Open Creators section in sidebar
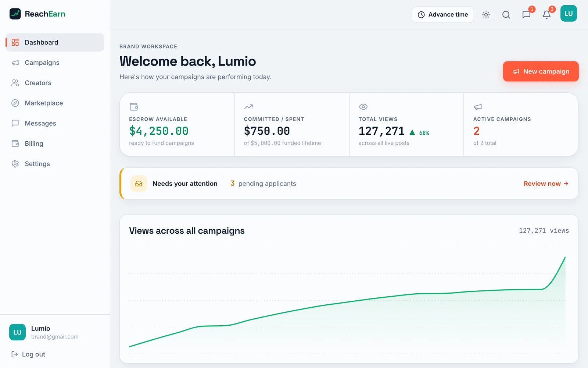Image resolution: width=588 pixels, height=368 pixels. click(x=55, y=83)
